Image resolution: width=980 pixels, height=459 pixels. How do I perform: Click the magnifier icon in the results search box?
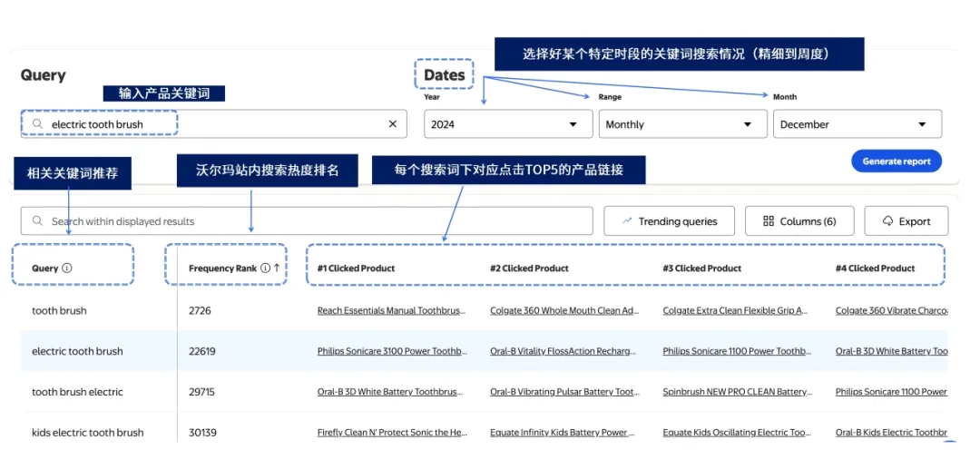coord(38,221)
